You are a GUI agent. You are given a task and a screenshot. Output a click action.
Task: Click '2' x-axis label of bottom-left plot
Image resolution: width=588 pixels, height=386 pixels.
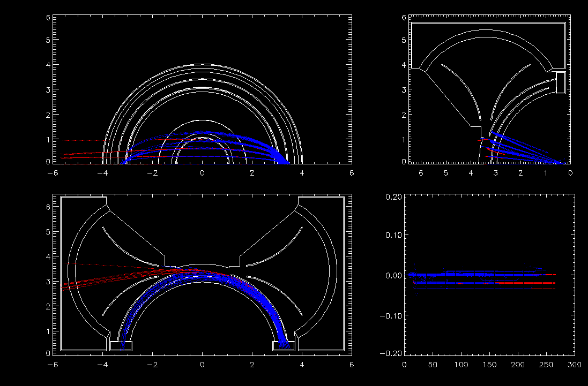click(x=252, y=365)
